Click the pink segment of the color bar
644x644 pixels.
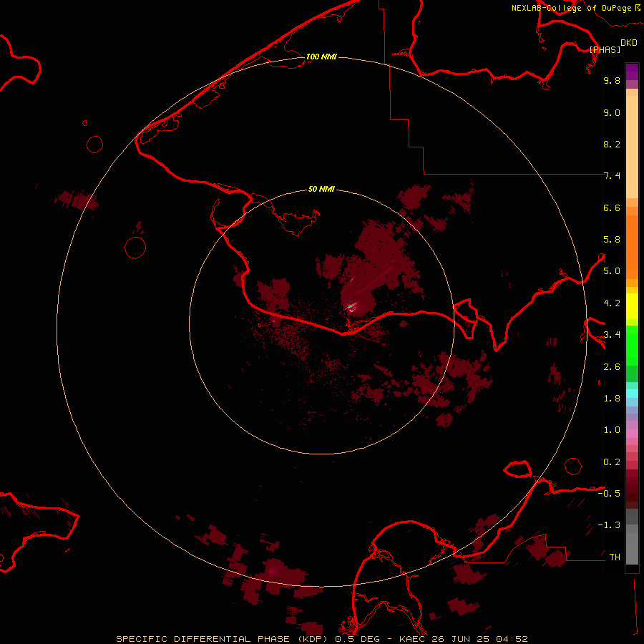(632, 434)
